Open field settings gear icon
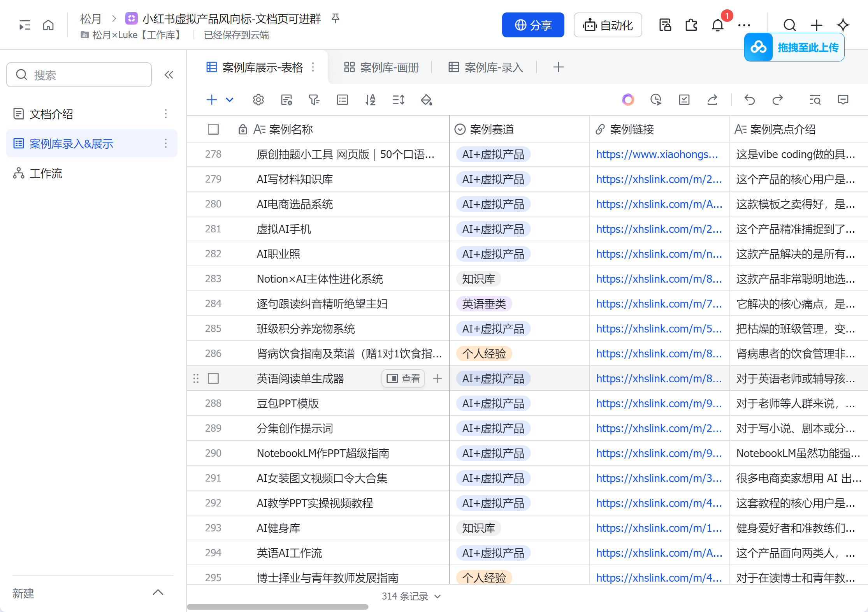Image resolution: width=868 pixels, height=612 pixels. pyautogui.click(x=258, y=100)
